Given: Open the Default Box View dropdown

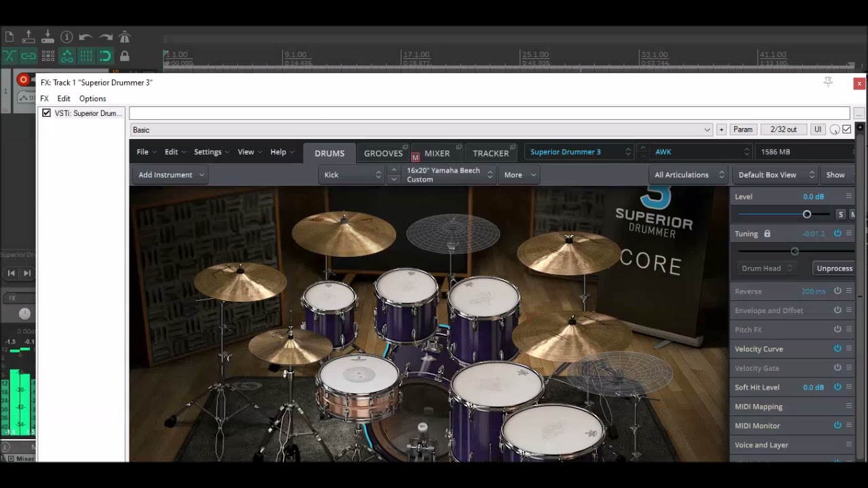Looking at the screenshot, I should pyautogui.click(x=775, y=175).
